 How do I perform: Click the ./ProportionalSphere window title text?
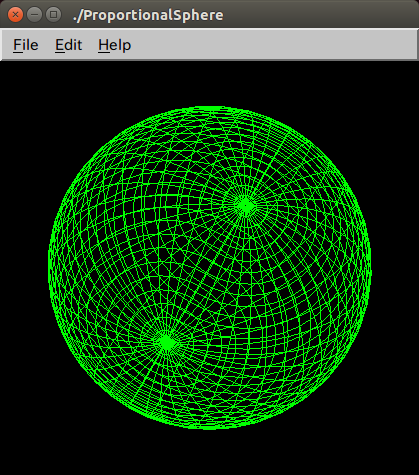click(148, 15)
